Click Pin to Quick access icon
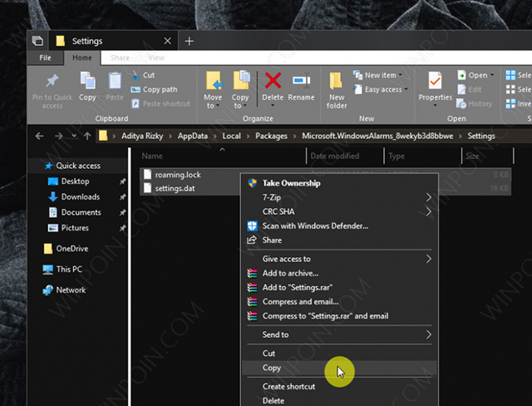Viewport: 532px width, 406px height. (x=52, y=81)
